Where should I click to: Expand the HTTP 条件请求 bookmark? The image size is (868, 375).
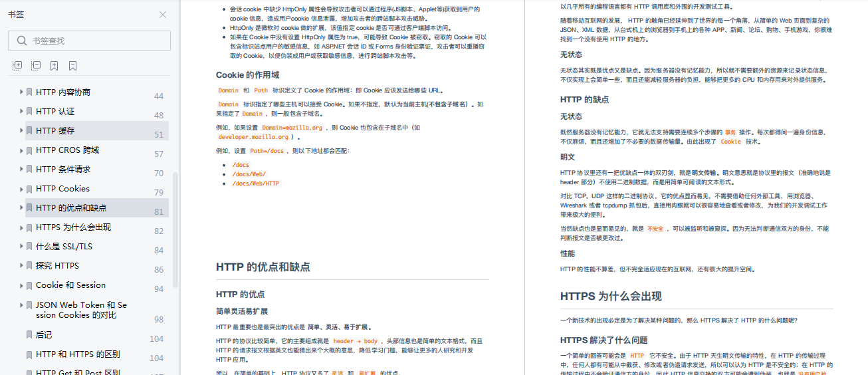tap(21, 169)
